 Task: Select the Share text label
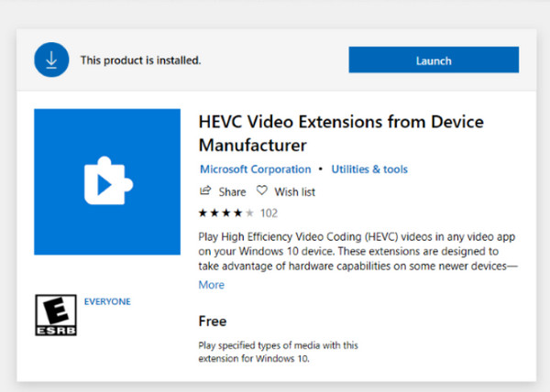coord(232,192)
